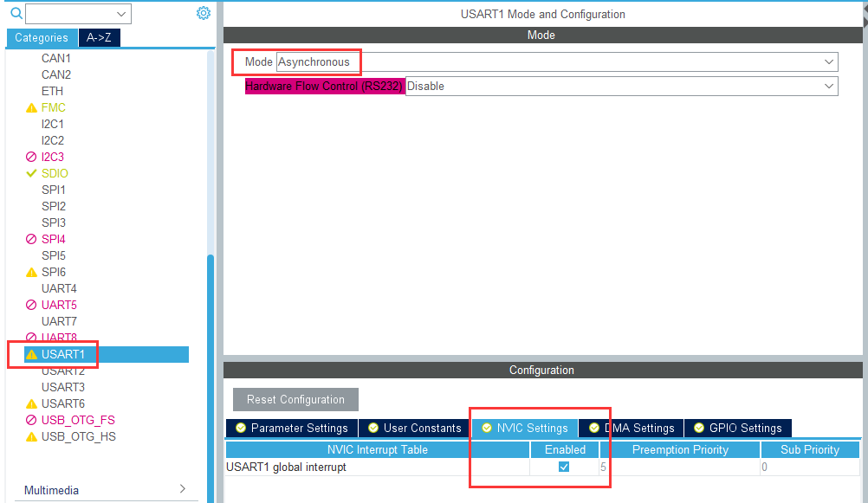The height and width of the screenshot is (503, 868).
Task: Click the USART6 warning triangle icon
Action: point(31,404)
